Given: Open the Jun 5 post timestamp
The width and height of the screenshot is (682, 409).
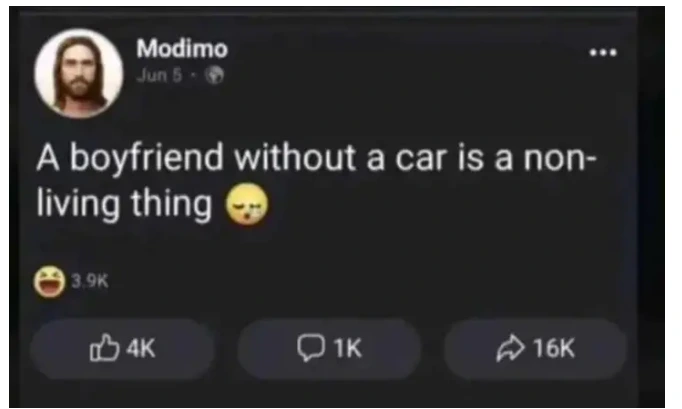Looking at the screenshot, I should [x=159, y=75].
